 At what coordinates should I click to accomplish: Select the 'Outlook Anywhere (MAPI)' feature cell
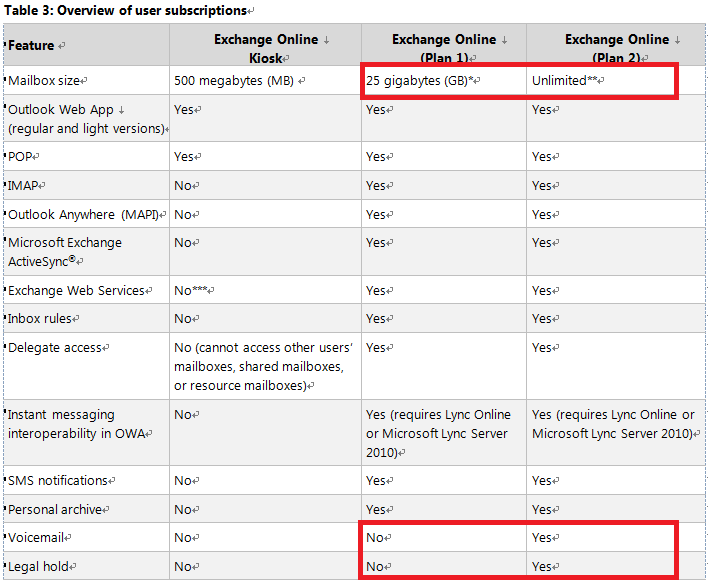point(84,215)
